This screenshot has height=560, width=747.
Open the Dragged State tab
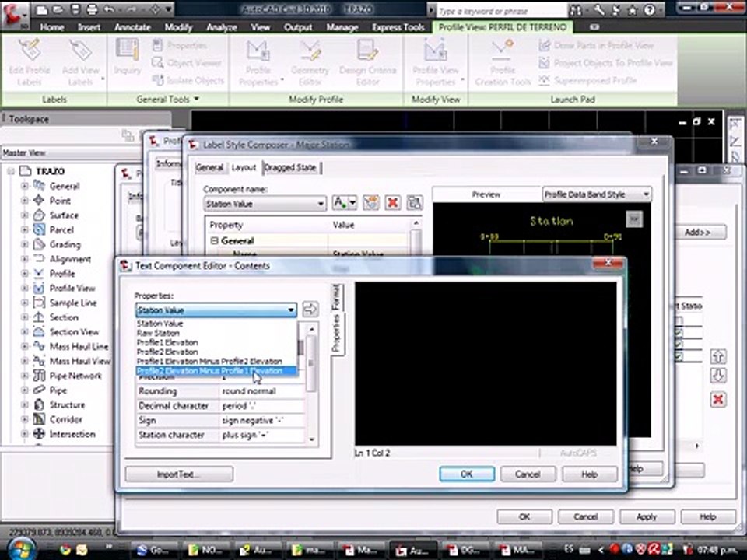tap(290, 167)
